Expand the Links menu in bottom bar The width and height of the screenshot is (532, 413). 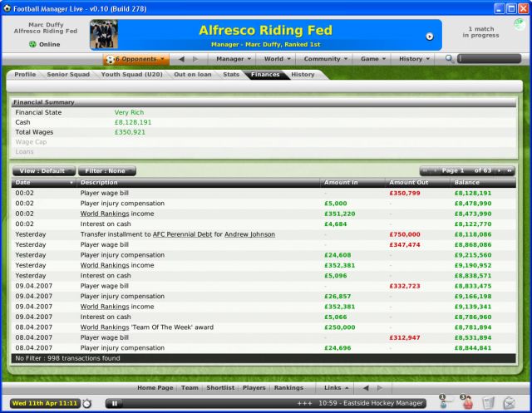[336, 387]
